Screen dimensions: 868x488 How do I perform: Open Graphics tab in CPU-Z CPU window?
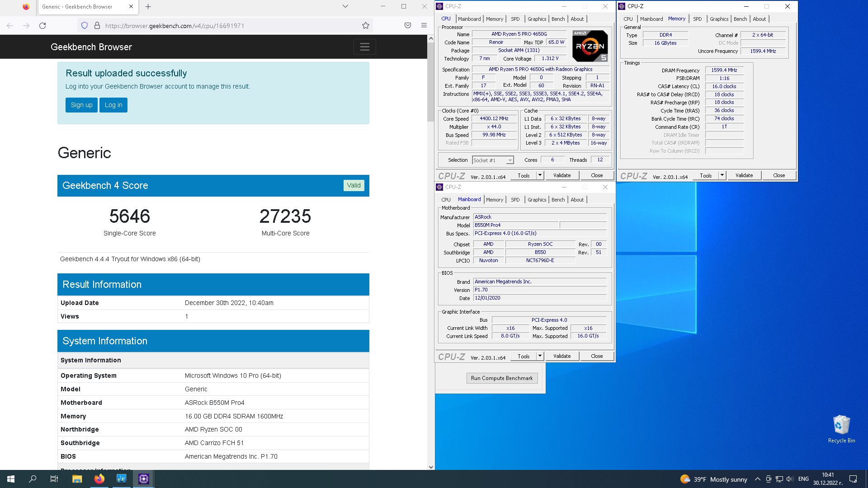[537, 19]
